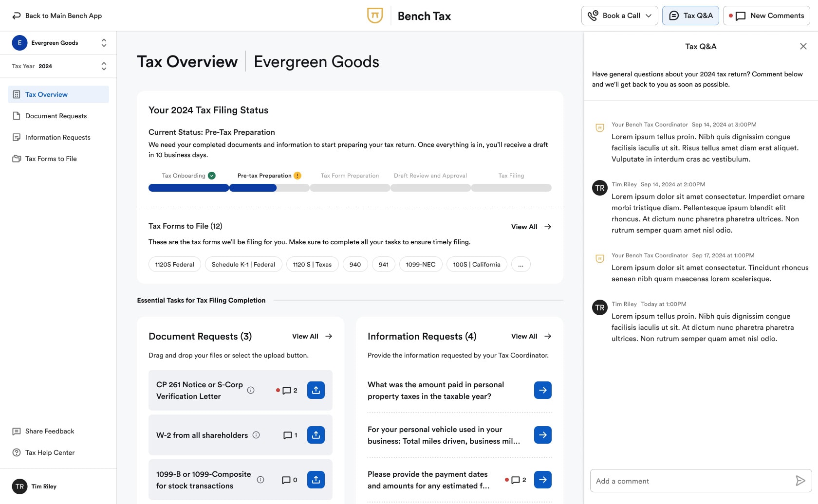Click the Evergreen Goods E avatar
Viewport: 818px width, 504px height.
pos(19,43)
